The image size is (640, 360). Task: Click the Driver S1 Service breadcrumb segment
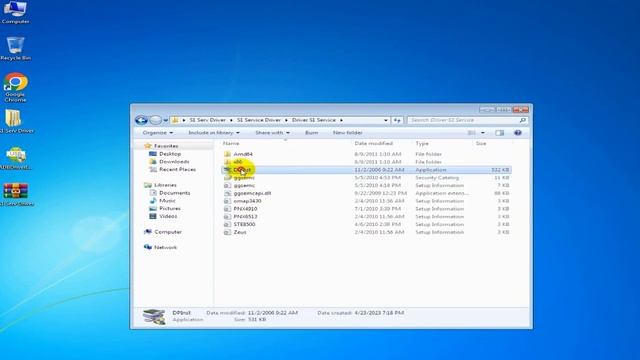tap(314, 120)
